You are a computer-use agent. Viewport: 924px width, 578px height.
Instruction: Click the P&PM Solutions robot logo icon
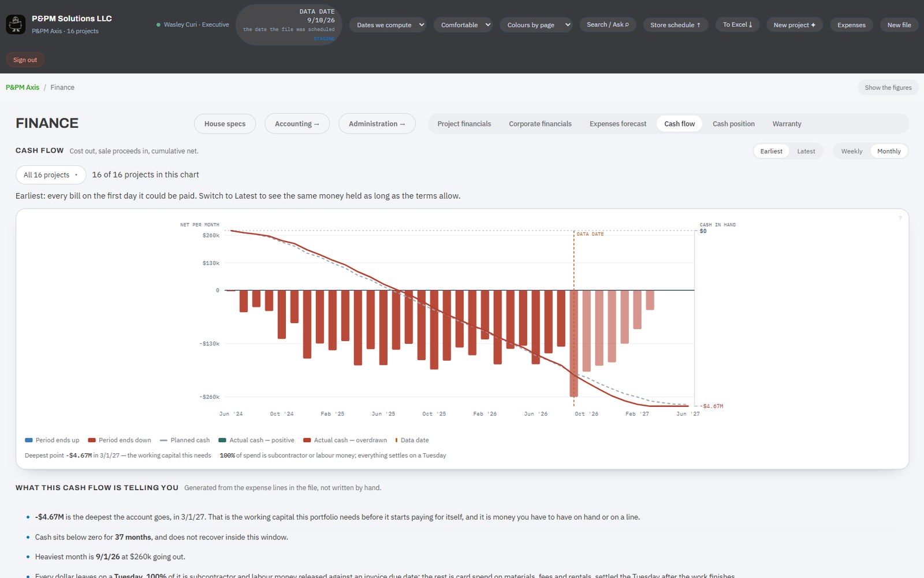(16, 24)
